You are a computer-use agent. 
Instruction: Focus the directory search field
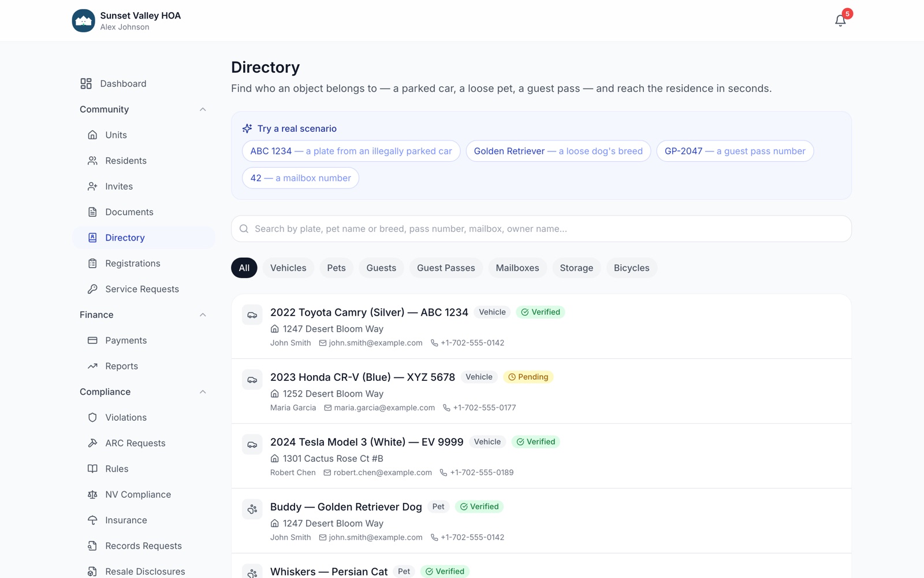point(541,229)
